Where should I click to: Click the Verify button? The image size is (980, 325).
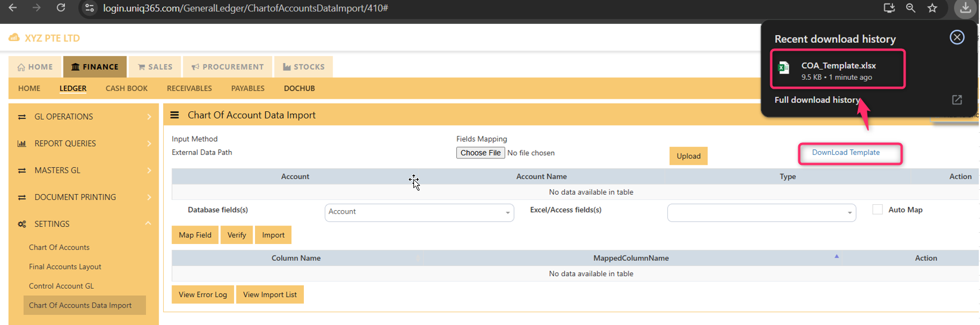click(x=237, y=235)
